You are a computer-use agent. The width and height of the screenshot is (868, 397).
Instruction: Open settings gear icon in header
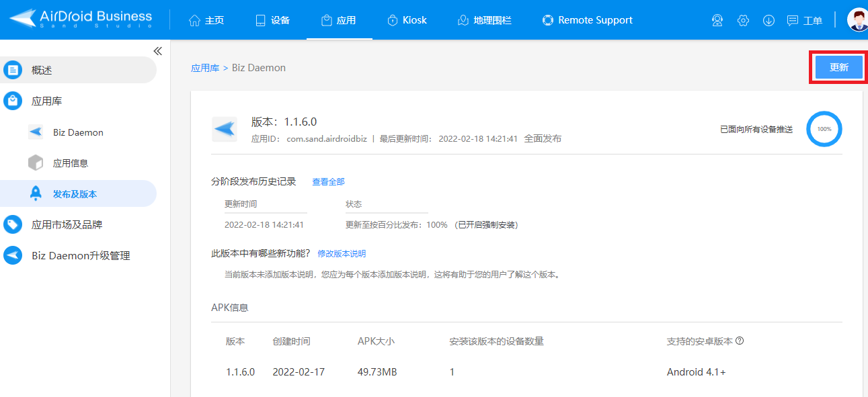tap(743, 20)
